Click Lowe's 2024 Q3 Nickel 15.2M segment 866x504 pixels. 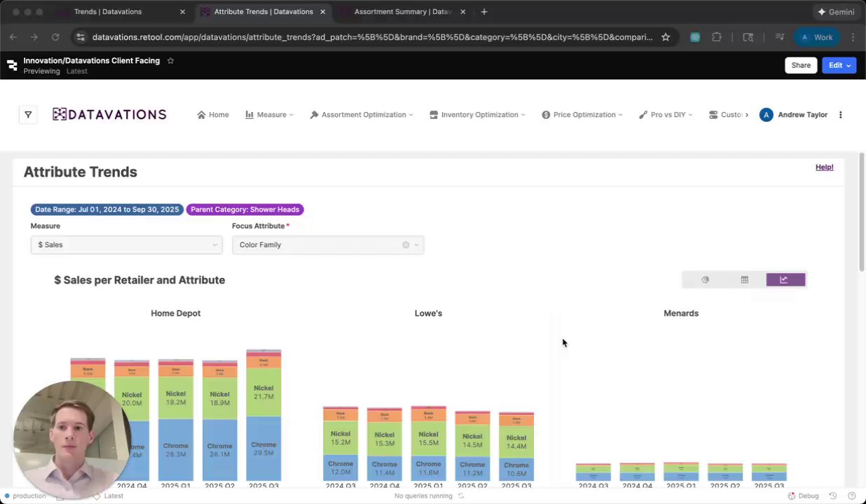coord(341,437)
